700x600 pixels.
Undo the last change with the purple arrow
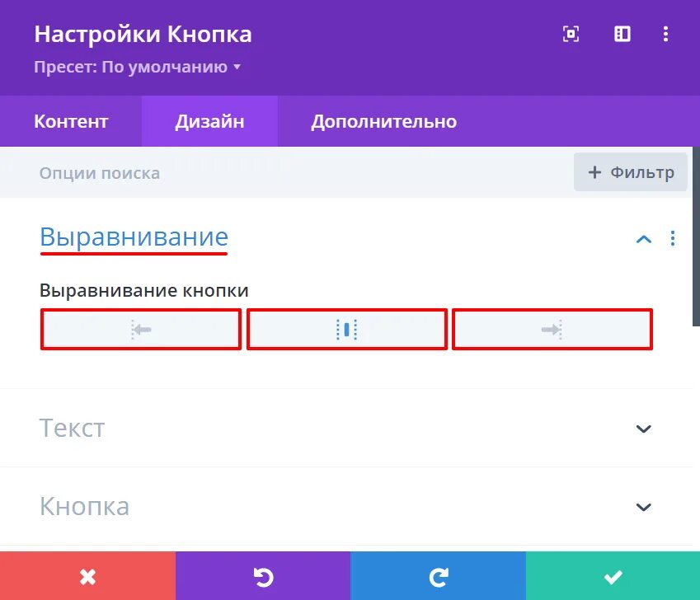(263, 576)
